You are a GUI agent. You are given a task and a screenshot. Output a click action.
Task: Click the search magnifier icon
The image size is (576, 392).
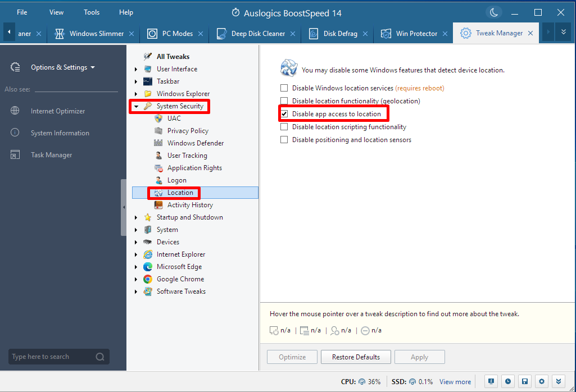pyautogui.click(x=100, y=357)
